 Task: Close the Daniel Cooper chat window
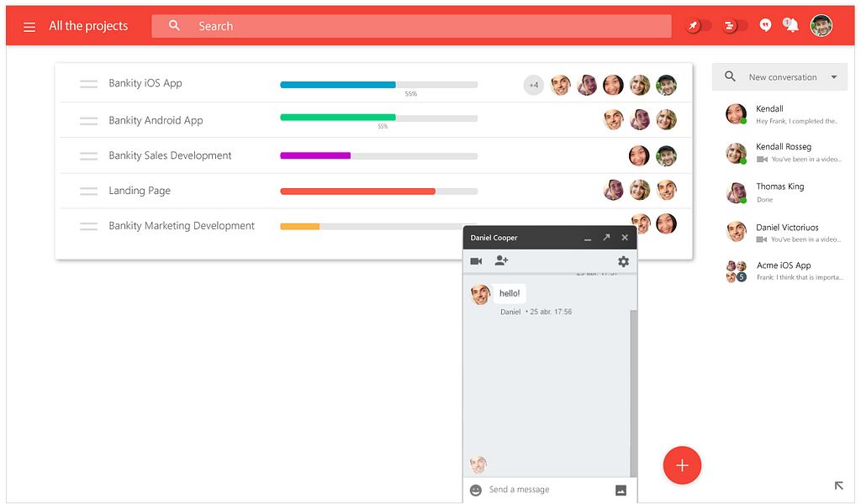625,238
